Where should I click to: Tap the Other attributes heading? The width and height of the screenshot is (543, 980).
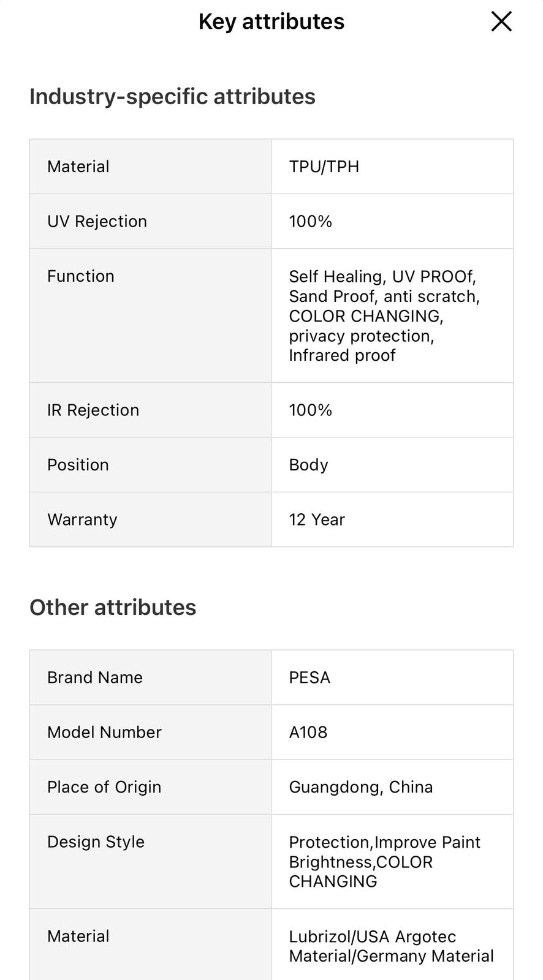click(x=113, y=607)
